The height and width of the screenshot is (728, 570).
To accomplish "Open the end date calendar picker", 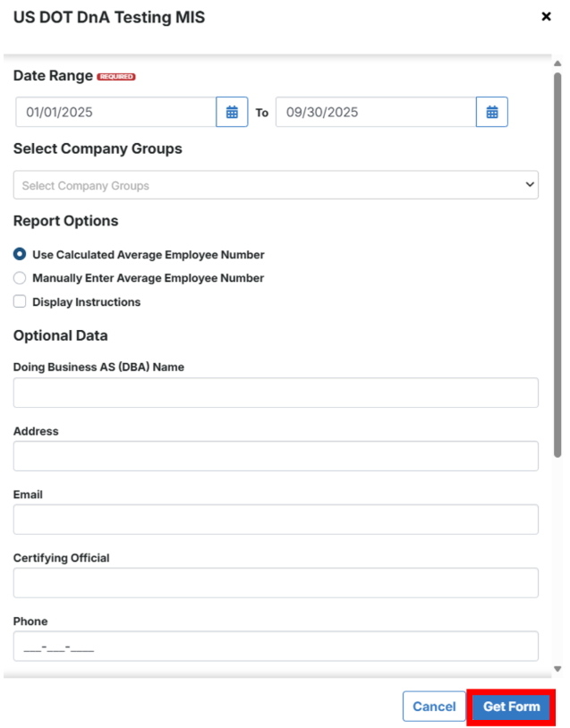I will pos(492,112).
